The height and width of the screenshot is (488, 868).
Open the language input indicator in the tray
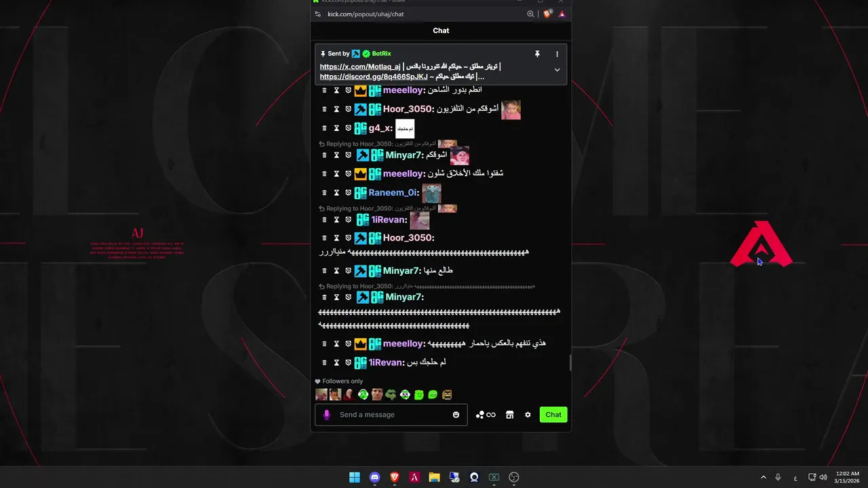[795, 478]
